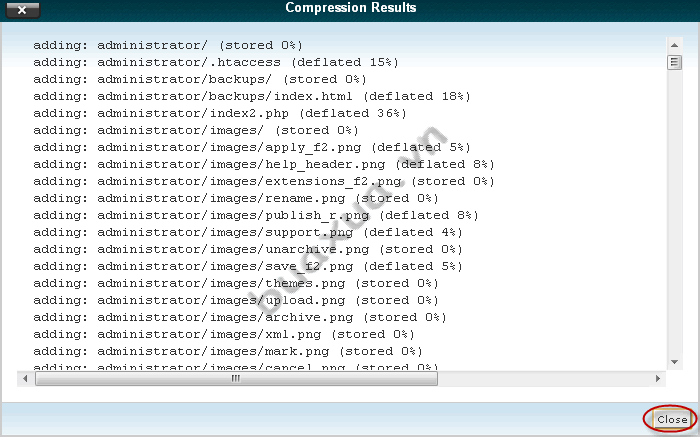Click the vertical scrollbar track below thumb
Viewport: 700px width, 437px height.
click(675, 212)
